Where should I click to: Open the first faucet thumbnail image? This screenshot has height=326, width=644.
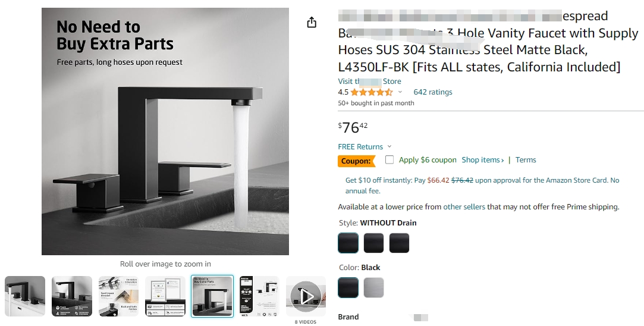pos(25,296)
